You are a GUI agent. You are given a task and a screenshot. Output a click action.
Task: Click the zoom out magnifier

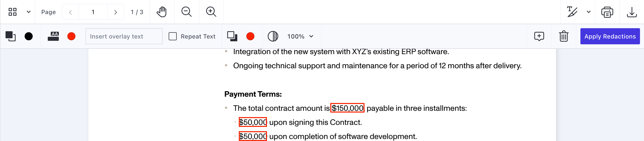click(186, 12)
